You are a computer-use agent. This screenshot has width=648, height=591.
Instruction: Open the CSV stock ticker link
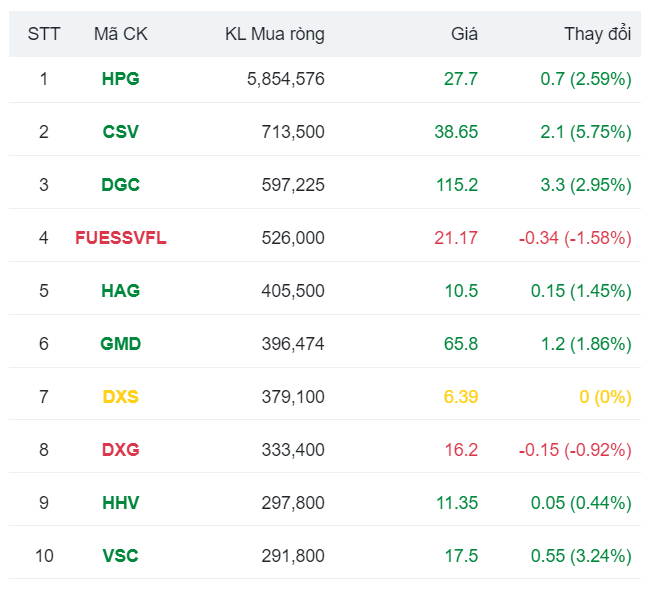point(120,132)
